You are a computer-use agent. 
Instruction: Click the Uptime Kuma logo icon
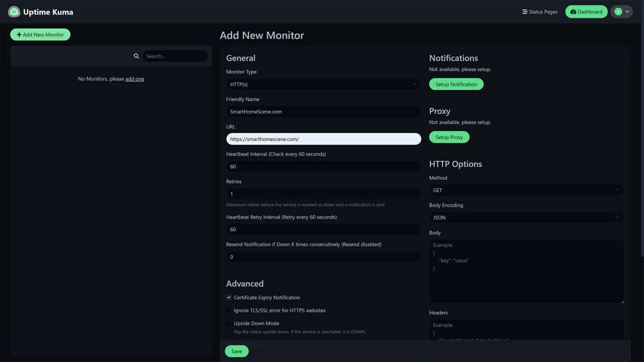coord(14,11)
